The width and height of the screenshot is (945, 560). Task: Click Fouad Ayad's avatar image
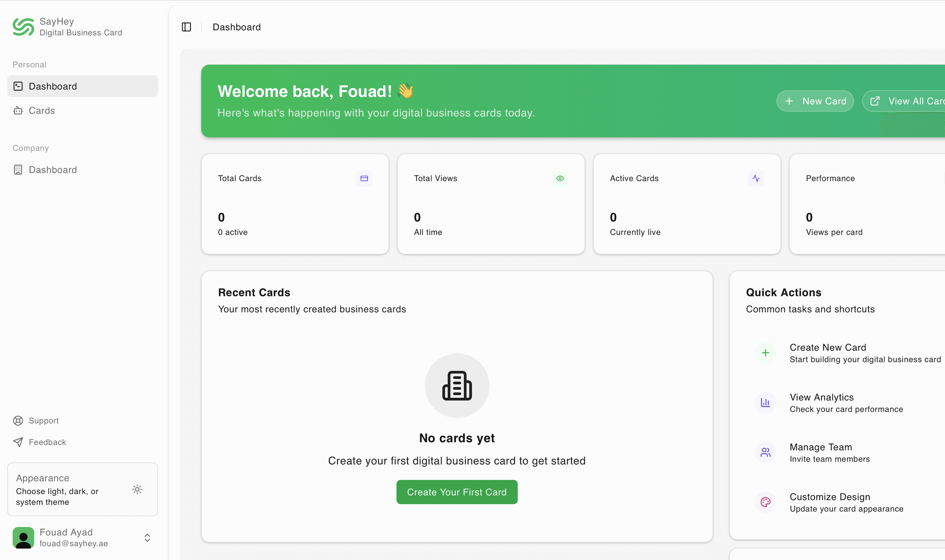[x=23, y=537]
